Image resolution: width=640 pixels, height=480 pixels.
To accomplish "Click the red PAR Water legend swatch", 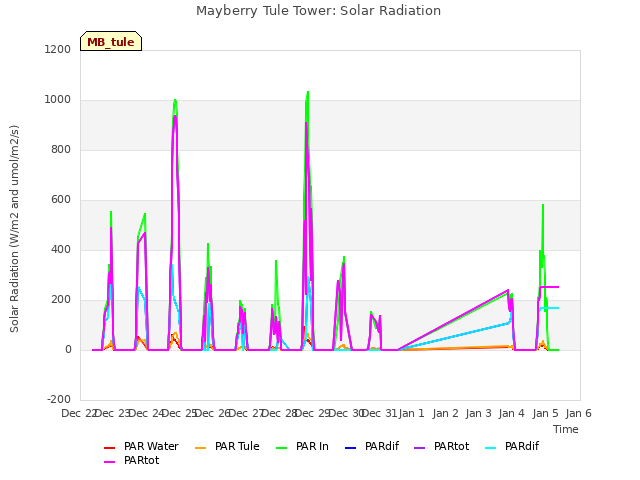I will [109, 447].
